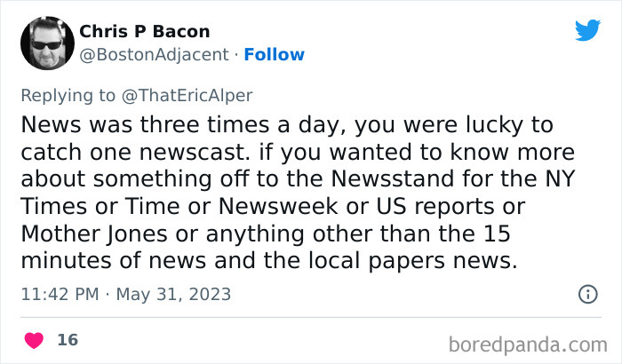Follow the BostonAdjacent account
622x364 pixels.
[275, 55]
